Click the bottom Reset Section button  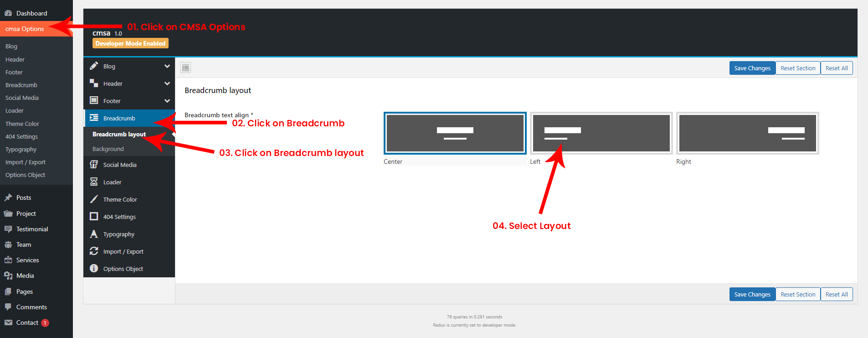pos(797,294)
